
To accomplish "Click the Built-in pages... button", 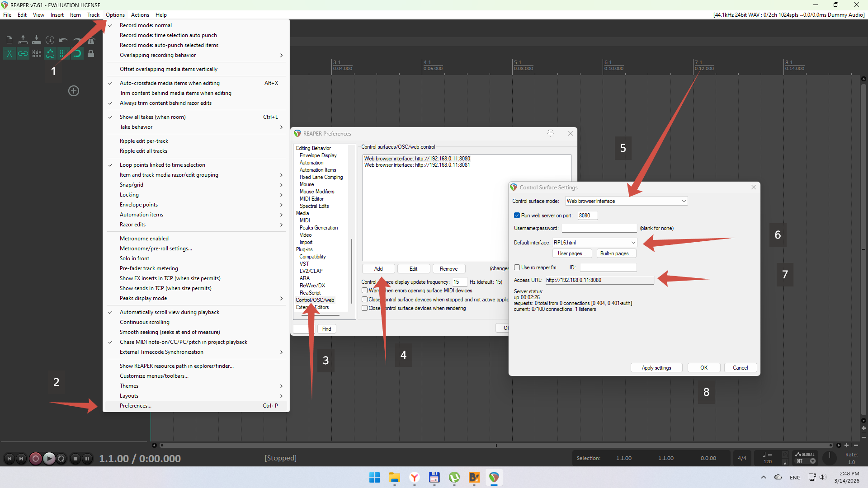I will (616, 253).
